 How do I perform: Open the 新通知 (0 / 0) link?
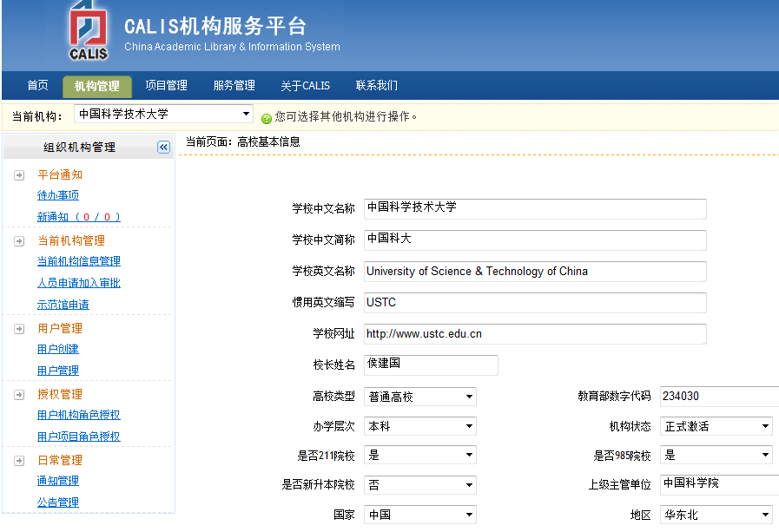point(79,217)
